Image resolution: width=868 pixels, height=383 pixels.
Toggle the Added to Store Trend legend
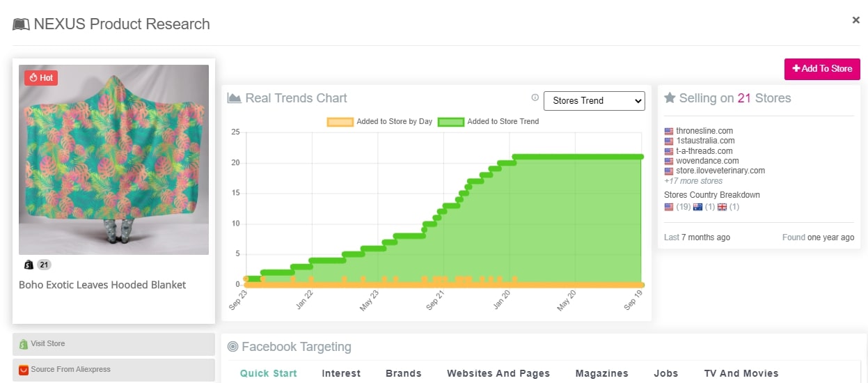pyautogui.click(x=489, y=122)
